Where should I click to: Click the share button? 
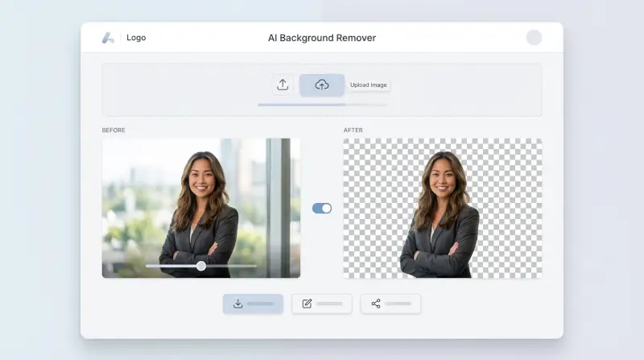point(390,304)
